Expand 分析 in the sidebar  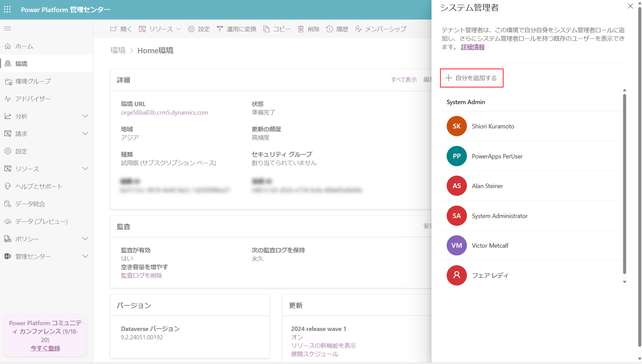click(85, 116)
